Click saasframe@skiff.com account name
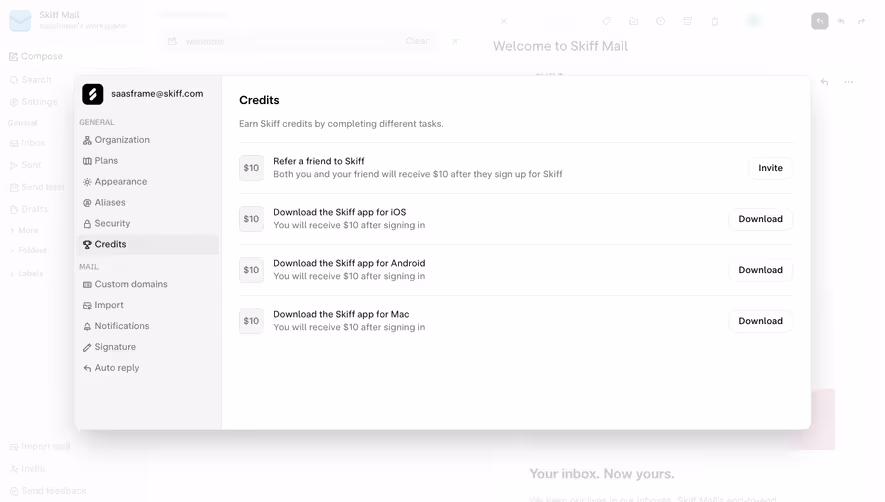 pos(157,94)
